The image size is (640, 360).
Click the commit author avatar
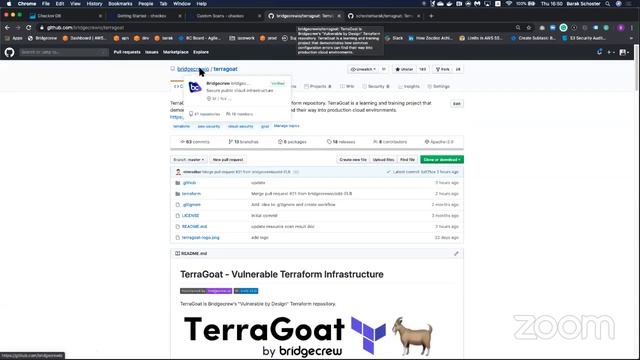pos(178,172)
